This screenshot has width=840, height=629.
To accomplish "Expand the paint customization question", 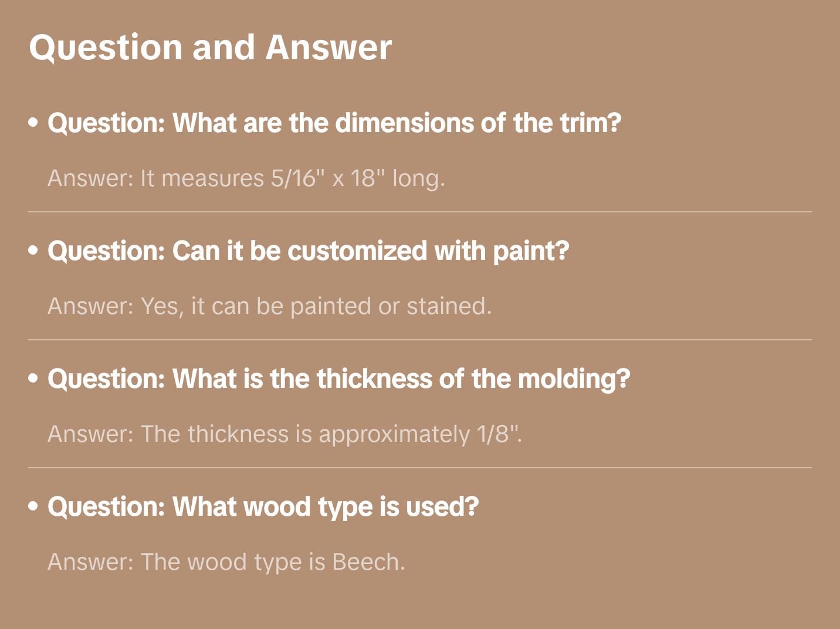I will click(x=308, y=251).
